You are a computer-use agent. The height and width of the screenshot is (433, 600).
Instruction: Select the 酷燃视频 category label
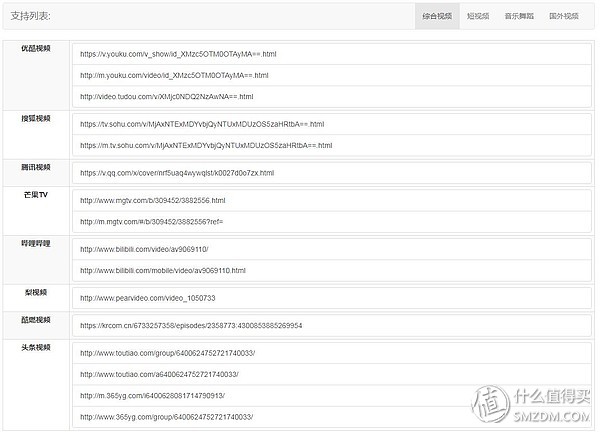(x=36, y=320)
